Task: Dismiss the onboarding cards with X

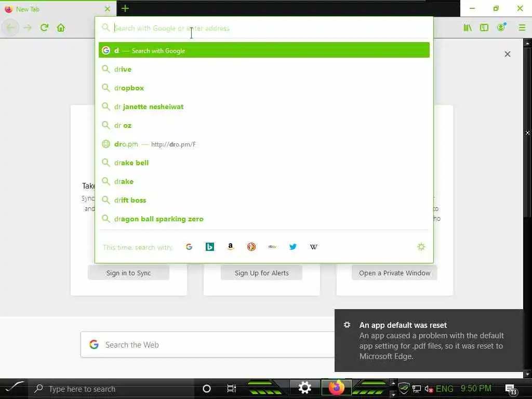Action: [x=507, y=54]
